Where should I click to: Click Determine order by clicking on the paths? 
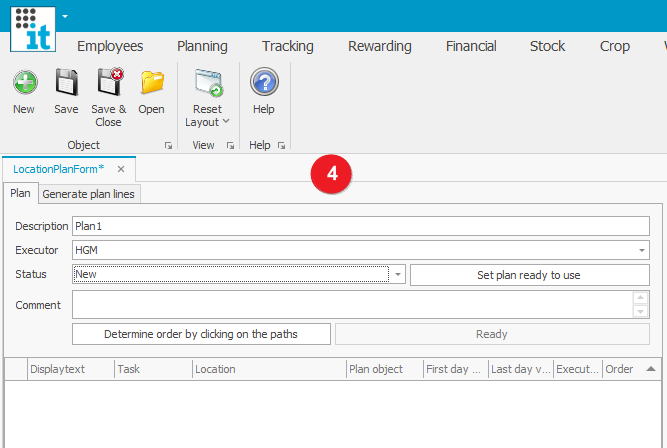coord(202,334)
